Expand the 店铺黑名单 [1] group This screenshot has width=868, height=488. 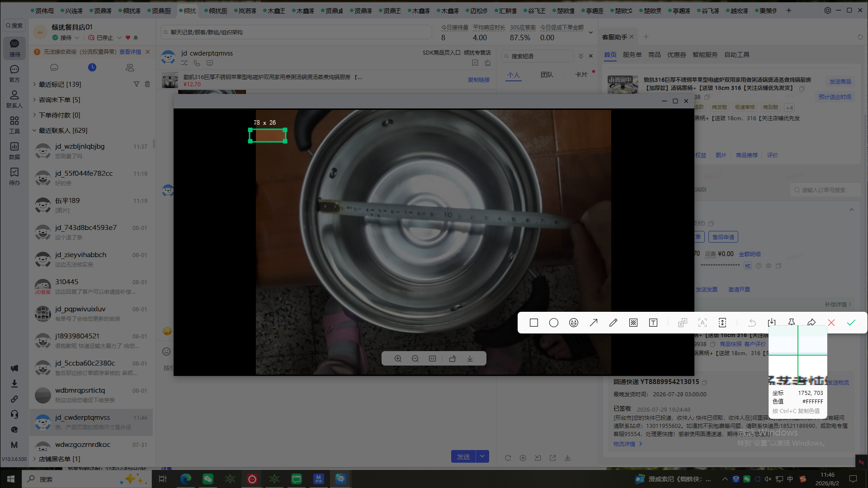(34, 459)
